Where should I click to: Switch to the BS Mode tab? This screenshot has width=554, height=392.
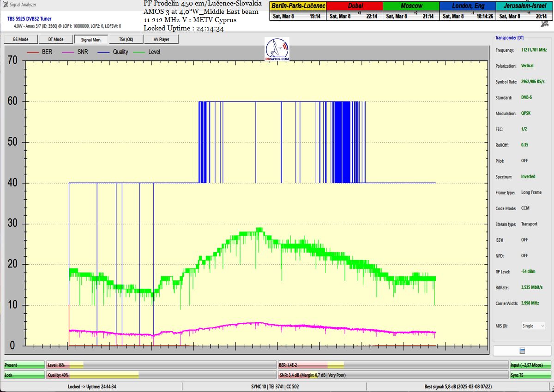coord(20,40)
